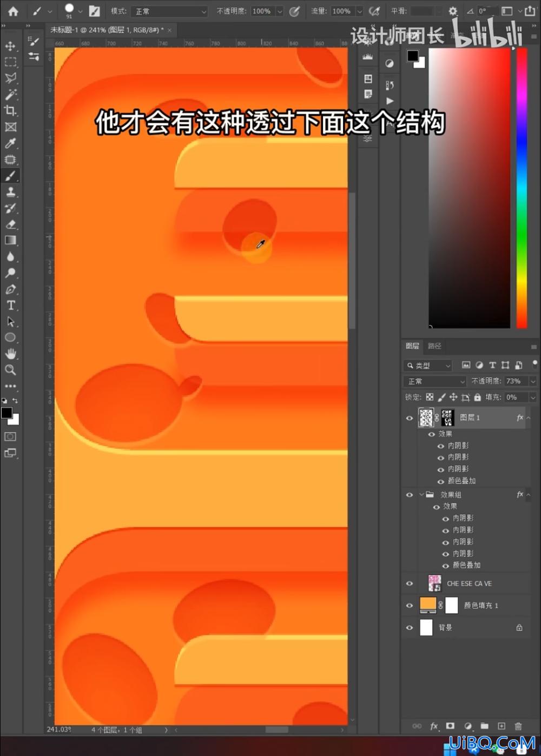The image size is (541, 756).
Task: Select the Magic Wand tool
Action: pyautogui.click(x=10, y=95)
